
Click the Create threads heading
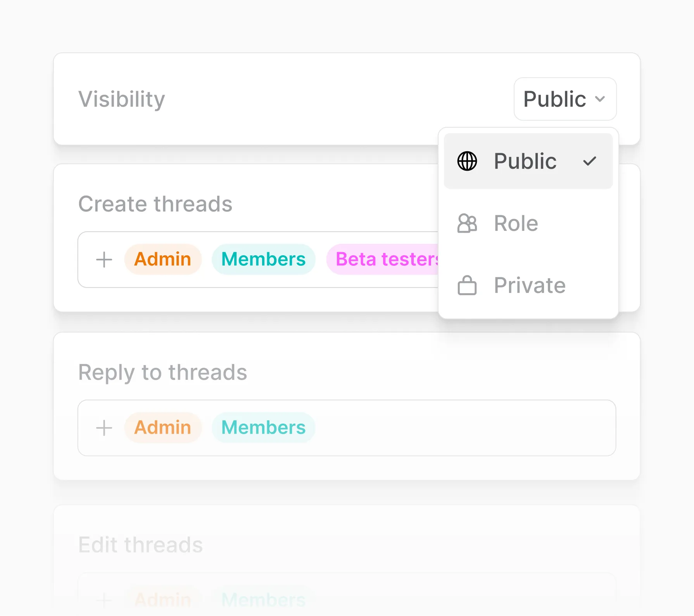point(155,204)
